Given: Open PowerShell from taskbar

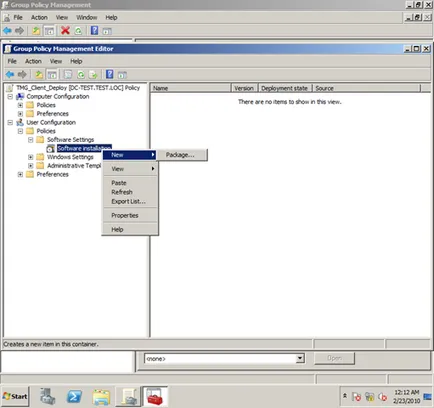Looking at the screenshot, I should (x=74, y=397).
